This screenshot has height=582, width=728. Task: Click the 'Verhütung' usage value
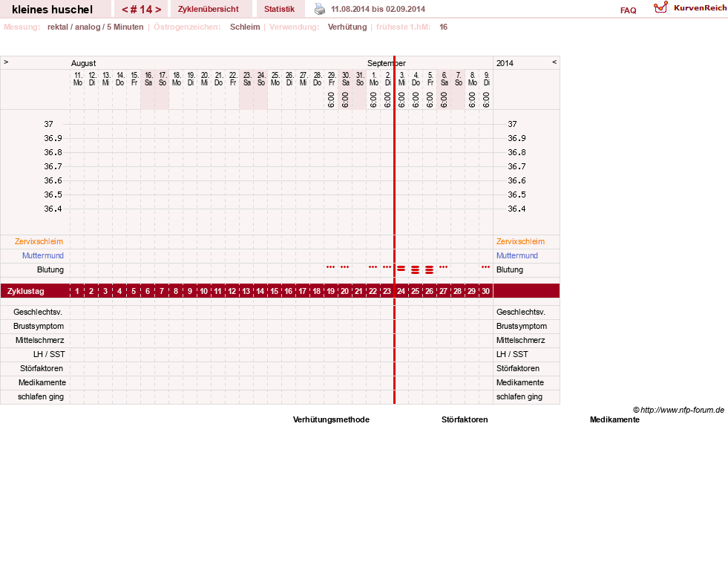click(347, 27)
